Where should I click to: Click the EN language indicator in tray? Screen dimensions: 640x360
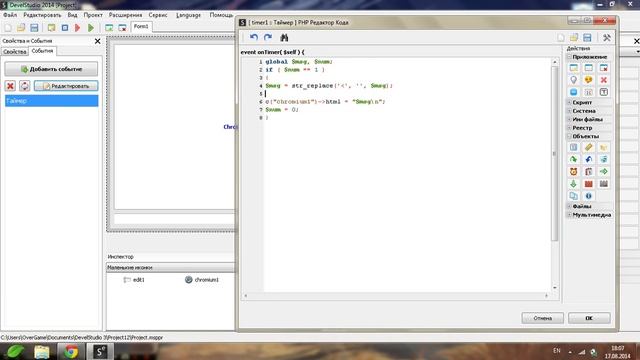click(x=557, y=351)
